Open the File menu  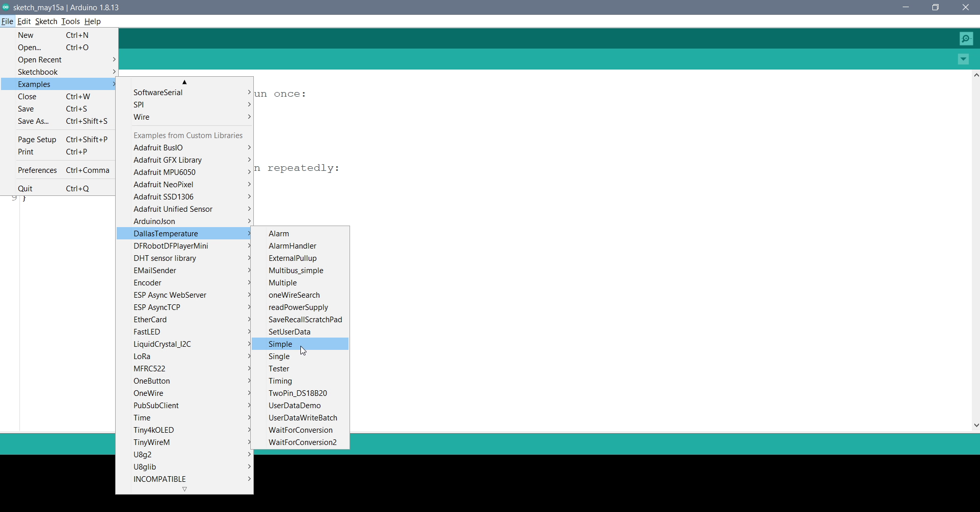tap(7, 21)
